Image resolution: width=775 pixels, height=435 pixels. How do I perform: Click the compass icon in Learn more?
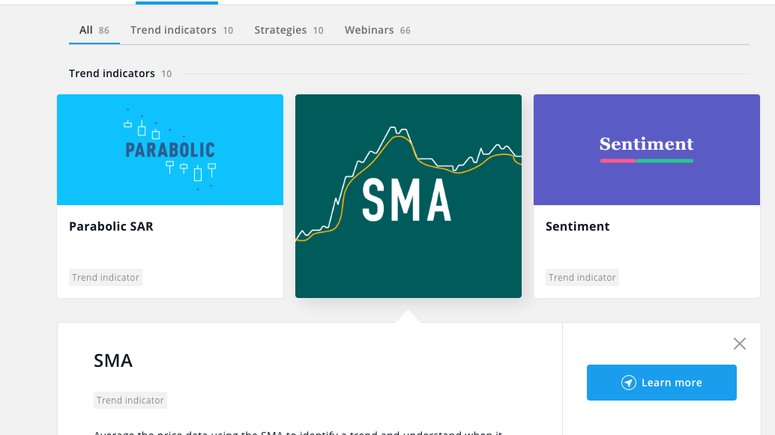click(x=628, y=382)
